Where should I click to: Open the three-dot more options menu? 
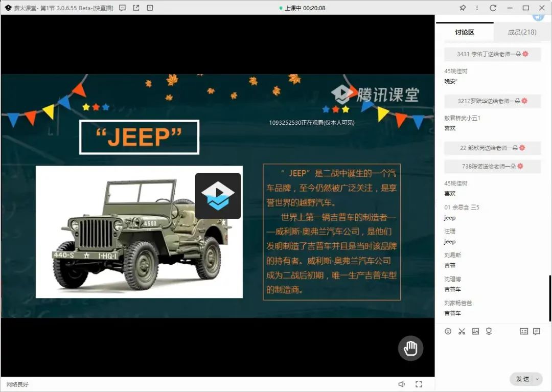[x=477, y=8]
